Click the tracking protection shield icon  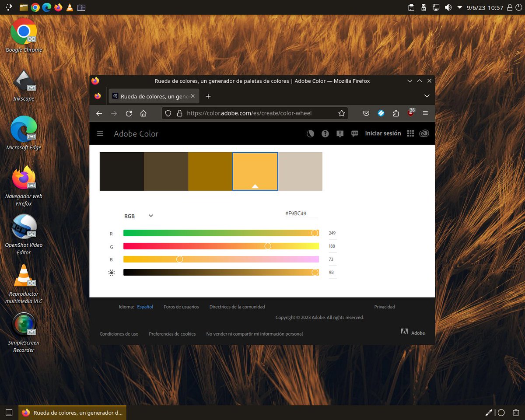tap(168, 113)
